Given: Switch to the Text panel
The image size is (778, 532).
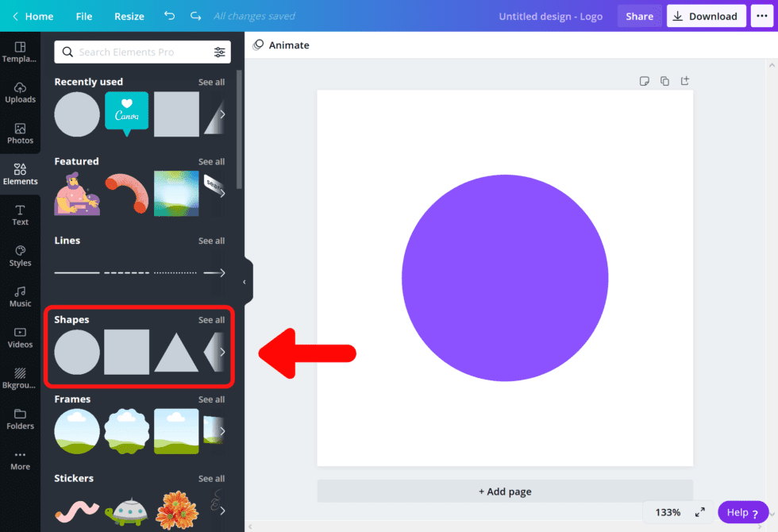Looking at the screenshot, I should (x=20, y=213).
